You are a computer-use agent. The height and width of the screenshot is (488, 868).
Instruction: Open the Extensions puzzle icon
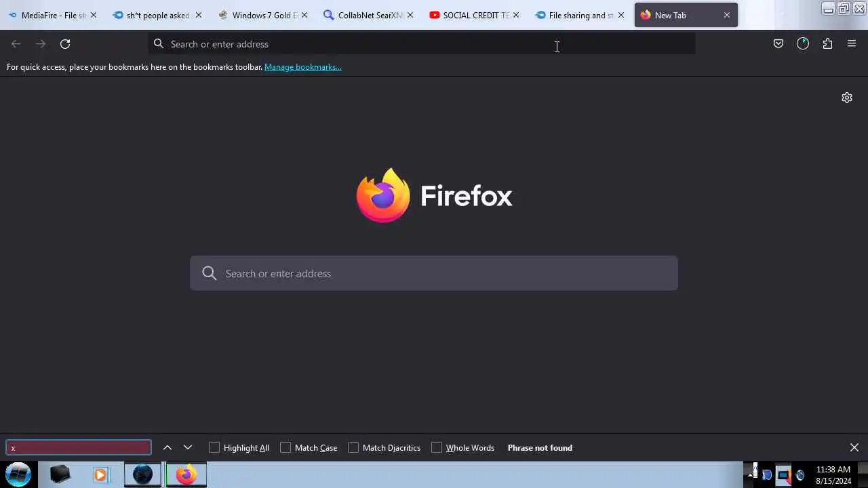tap(827, 44)
